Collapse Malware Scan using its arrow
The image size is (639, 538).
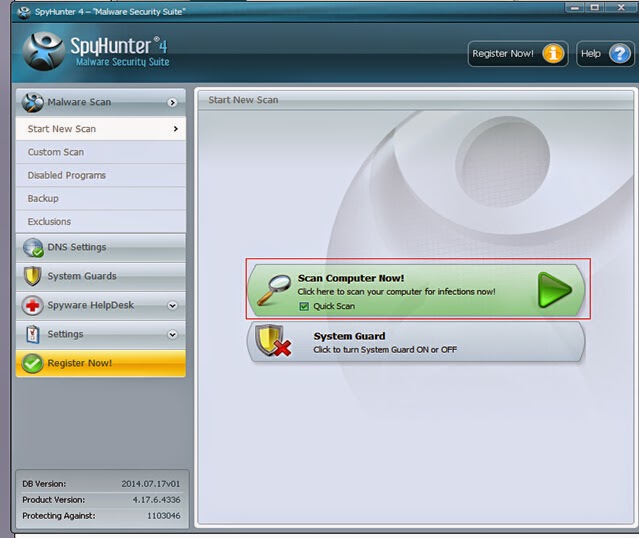point(172,102)
